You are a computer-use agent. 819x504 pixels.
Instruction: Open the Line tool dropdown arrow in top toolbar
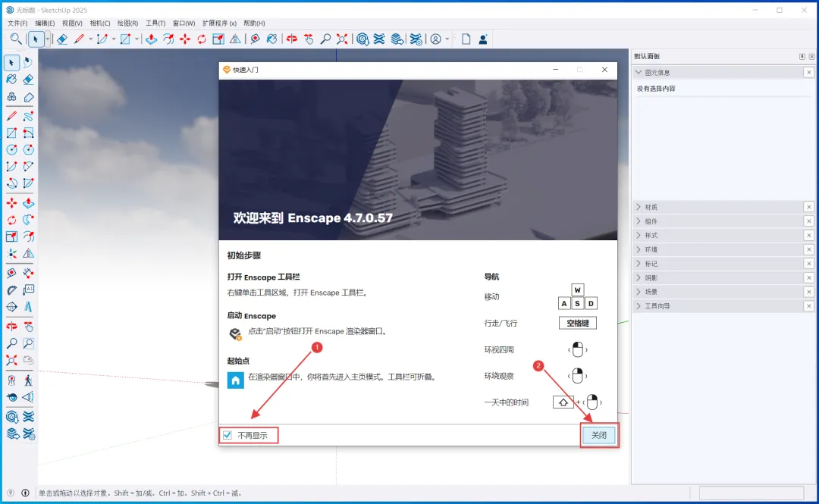(90, 39)
